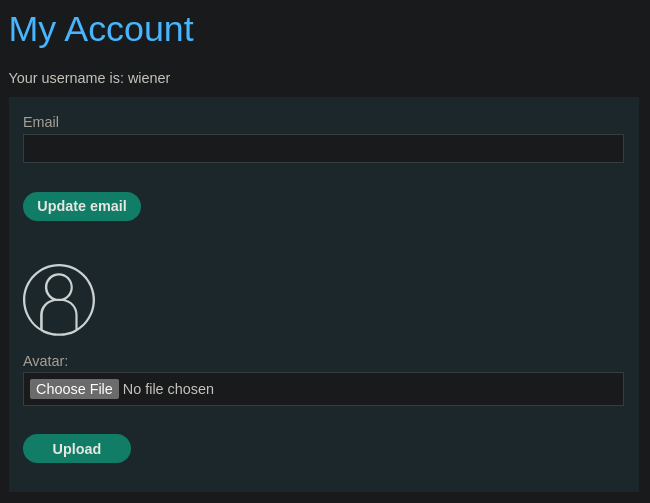The width and height of the screenshot is (650, 503).
Task: Click the Update email button
Action: pyautogui.click(x=82, y=207)
